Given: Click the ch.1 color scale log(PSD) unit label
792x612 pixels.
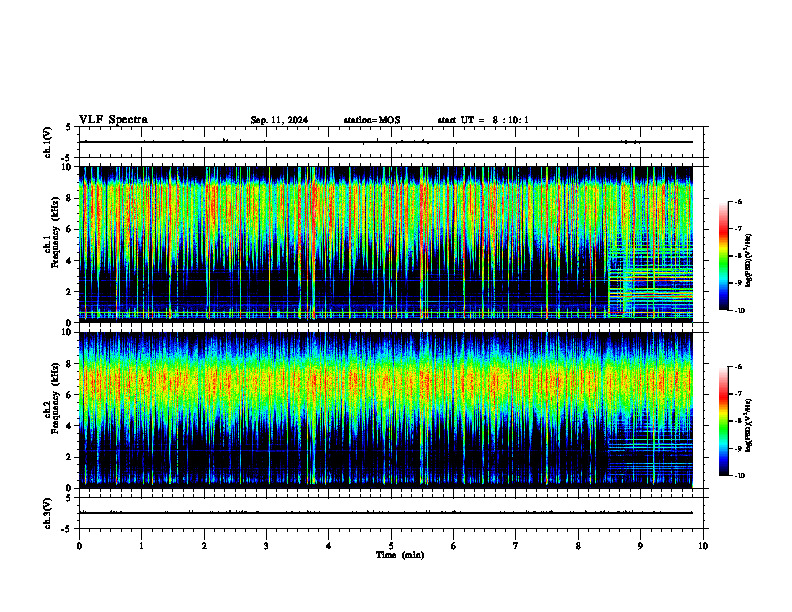Looking at the screenshot, I should click(749, 260).
